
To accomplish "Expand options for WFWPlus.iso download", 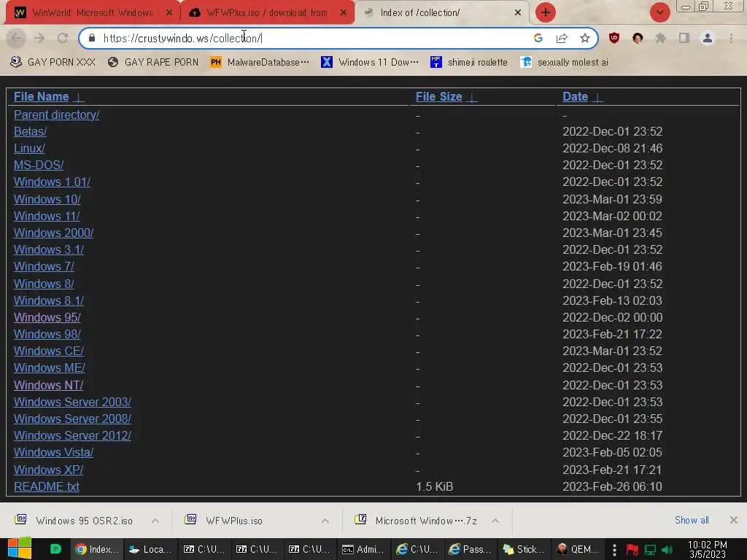I will coord(325,521).
